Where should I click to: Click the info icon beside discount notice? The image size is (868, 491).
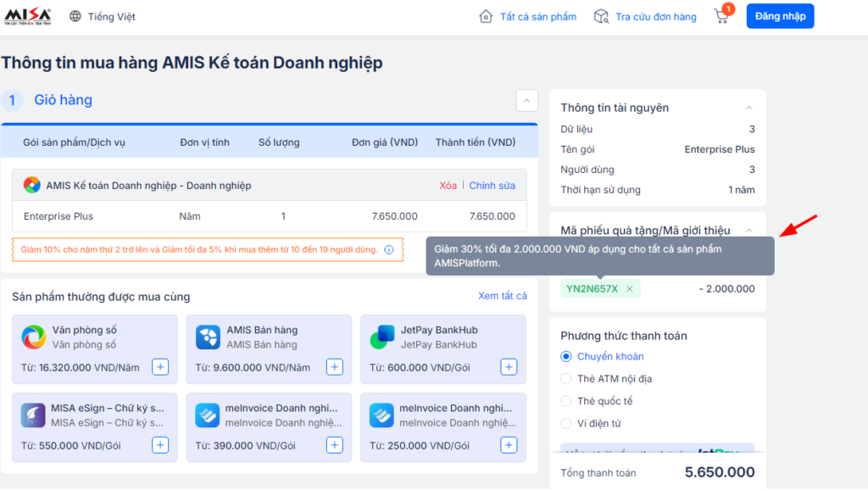(x=389, y=249)
